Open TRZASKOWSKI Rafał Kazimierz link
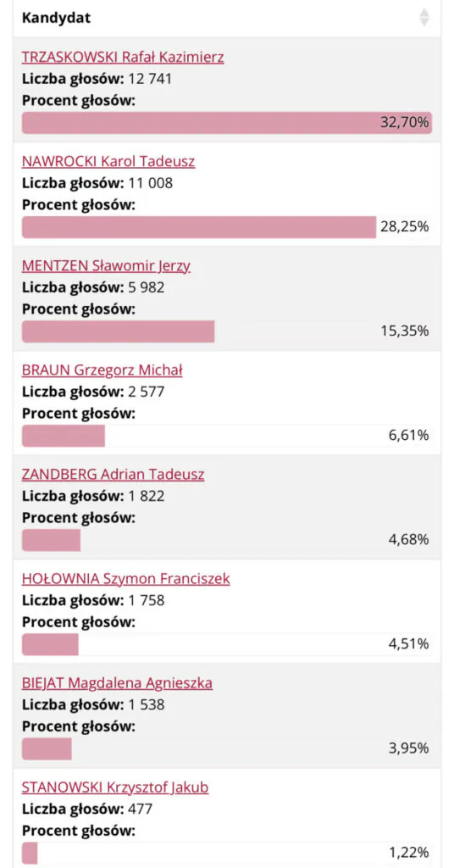Screen dimensions: 454x868 pos(123,57)
